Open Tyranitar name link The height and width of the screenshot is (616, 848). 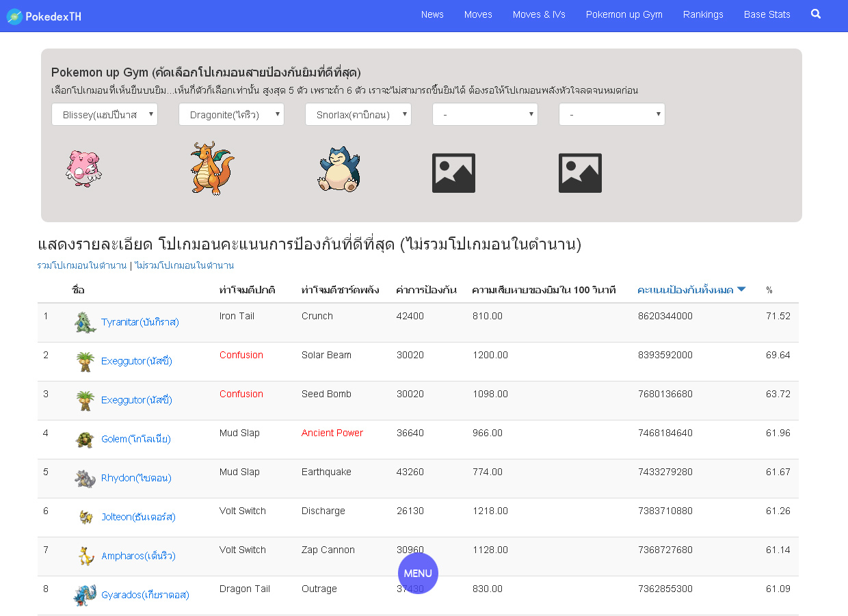pyautogui.click(x=140, y=322)
